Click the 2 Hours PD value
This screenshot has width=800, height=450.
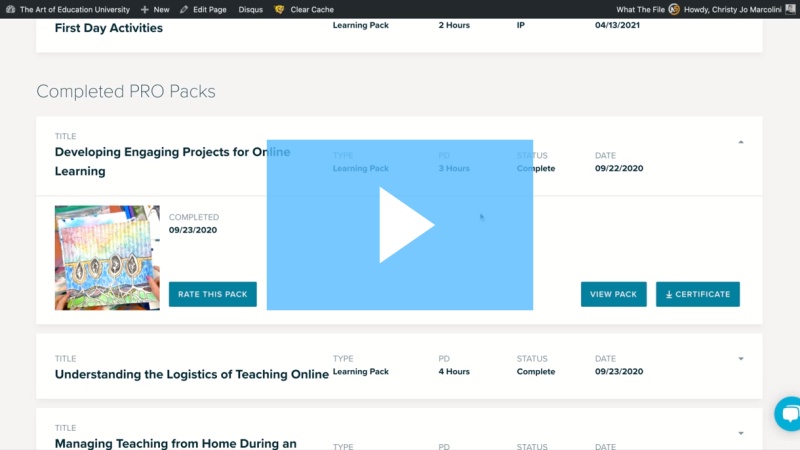pyautogui.click(x=454, y=25)
